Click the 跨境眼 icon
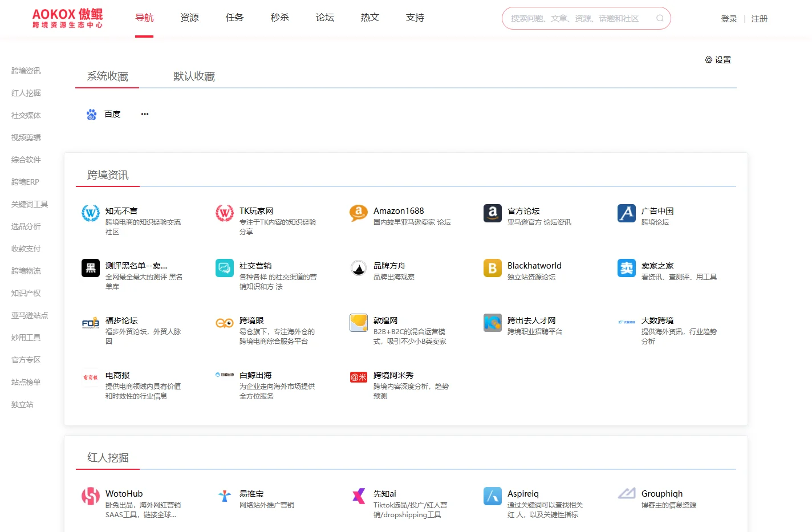 [225, 323]
